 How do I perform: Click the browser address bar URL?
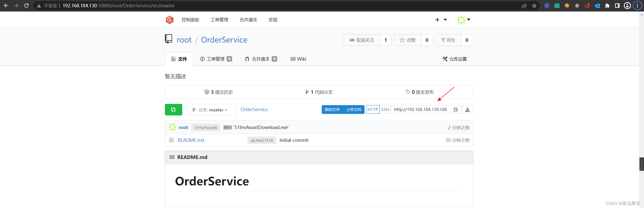(118, 6)
